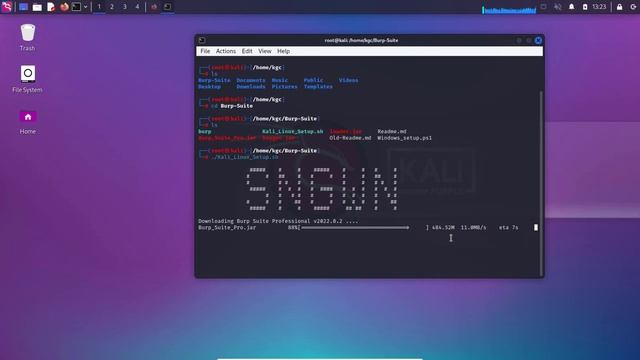Click 'Videos' in the first ls output
Image resolution: width=640 pixels, height=360 pixels.
[x=348, y=80]
